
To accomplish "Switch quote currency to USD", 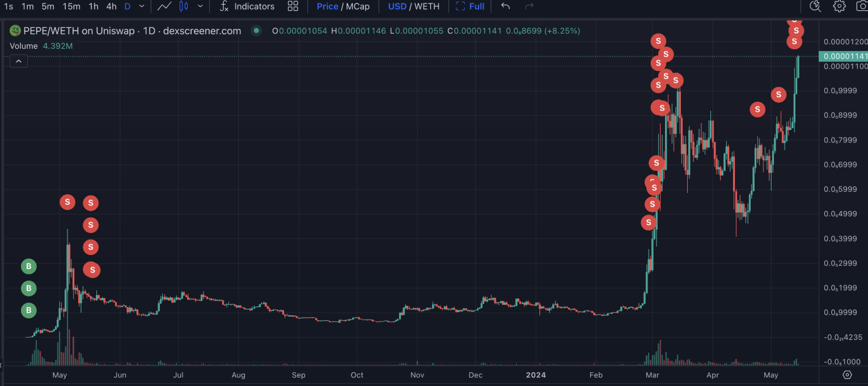I will (397, 6).
